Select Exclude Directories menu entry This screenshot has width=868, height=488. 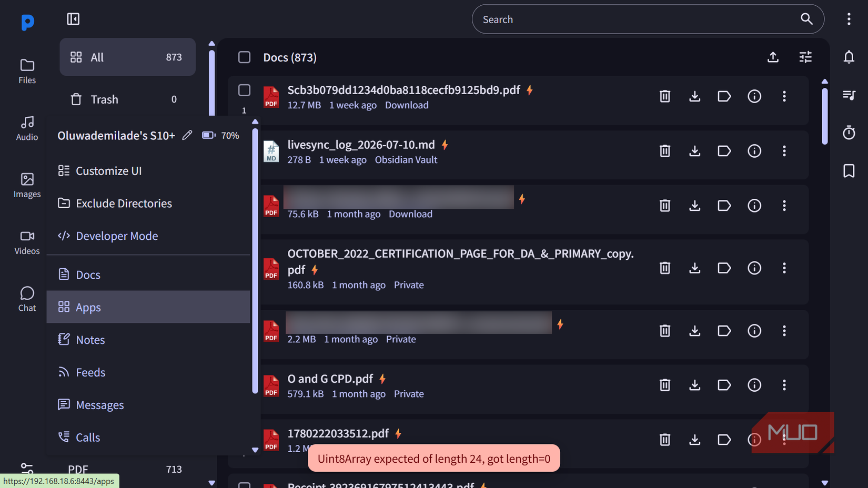(x=148, y=204)
